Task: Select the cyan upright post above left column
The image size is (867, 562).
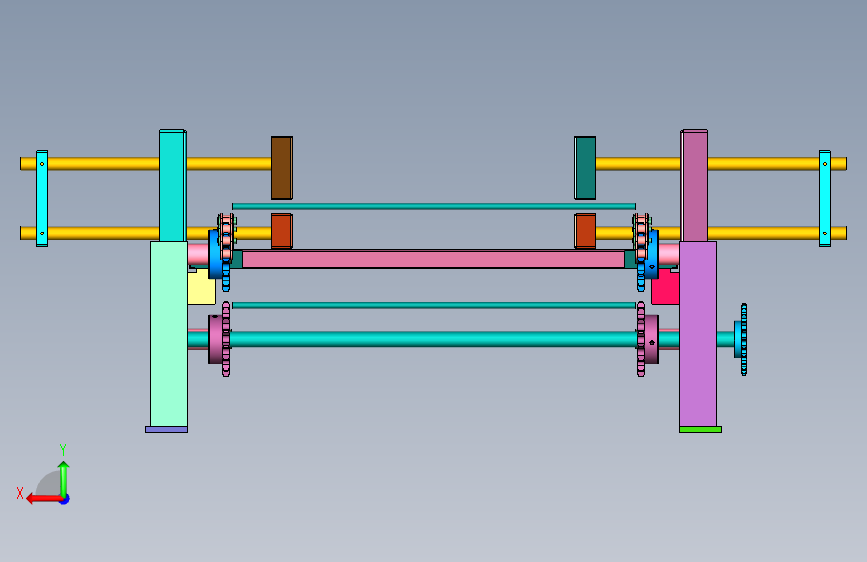Action: pyautogui.click(x=173, y=185)
